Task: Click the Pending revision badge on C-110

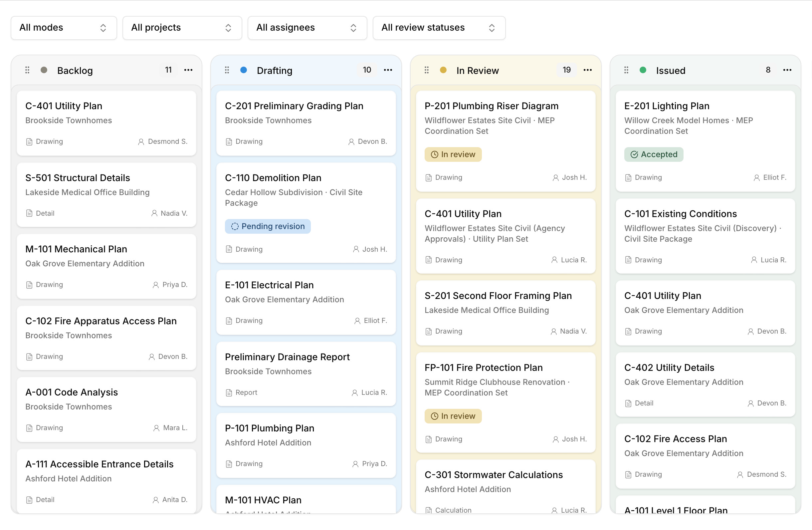Action: [x=268, y=226]
